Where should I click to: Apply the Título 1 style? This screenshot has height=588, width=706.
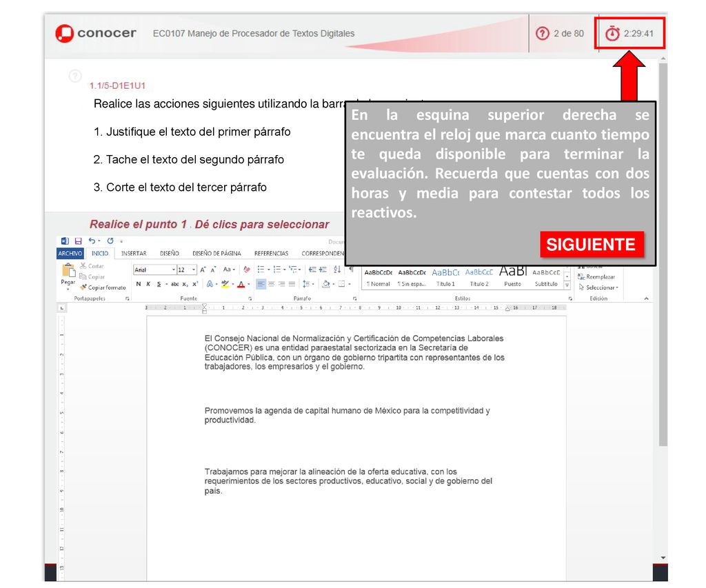click(445, 278)
